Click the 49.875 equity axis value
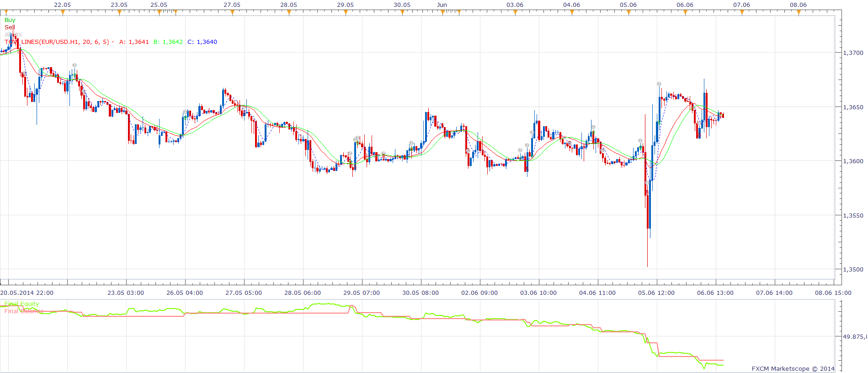This screenshot has height=373, width=868. coord(855,337)
